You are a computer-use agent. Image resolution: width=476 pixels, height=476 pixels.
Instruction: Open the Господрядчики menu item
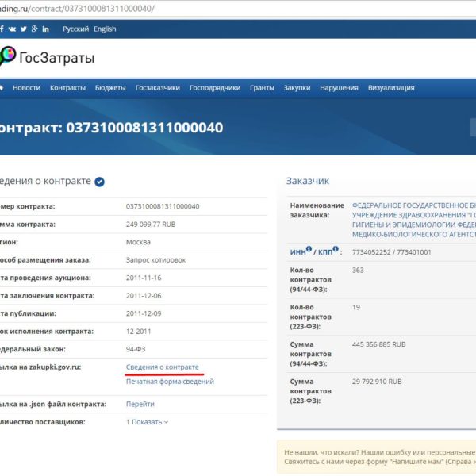point(215,88)
